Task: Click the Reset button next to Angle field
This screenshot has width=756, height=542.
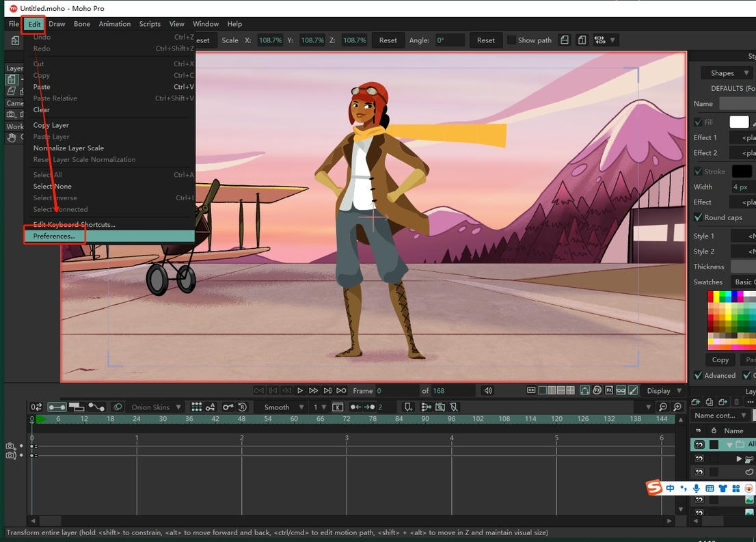Action: (x=485, y=40)
